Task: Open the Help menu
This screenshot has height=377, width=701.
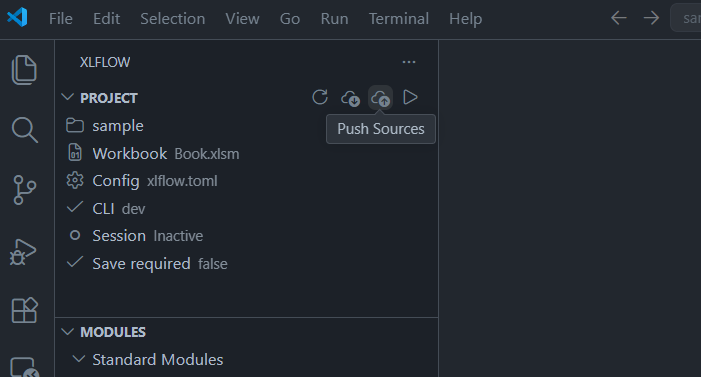Action: point(465,19)
